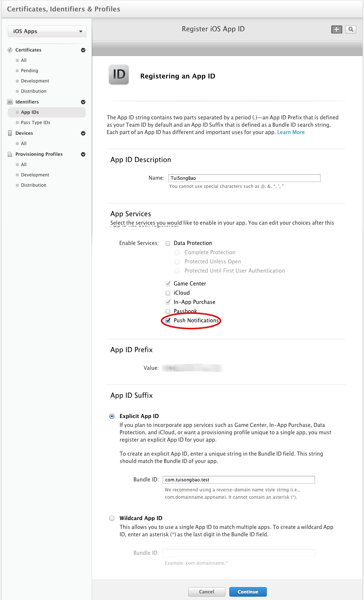Open the iOS Apps platform dropdown

click(x=47, y=31)
